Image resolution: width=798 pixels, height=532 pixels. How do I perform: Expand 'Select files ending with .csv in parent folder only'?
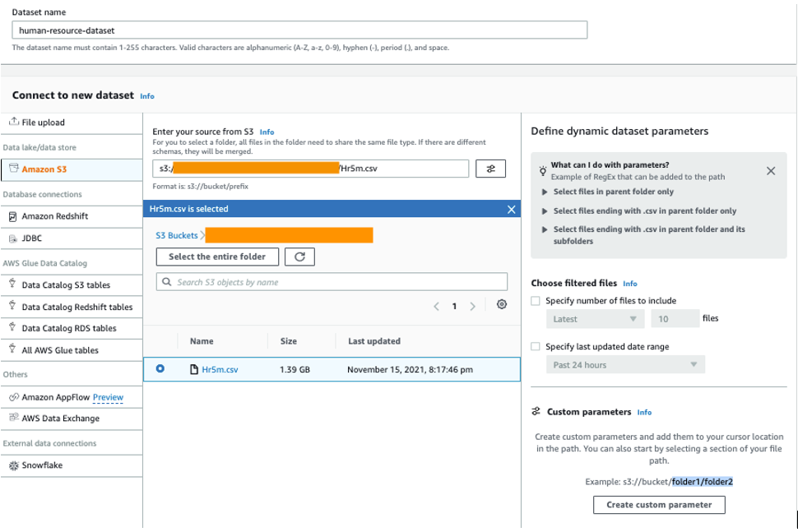(x=545, y=211)
